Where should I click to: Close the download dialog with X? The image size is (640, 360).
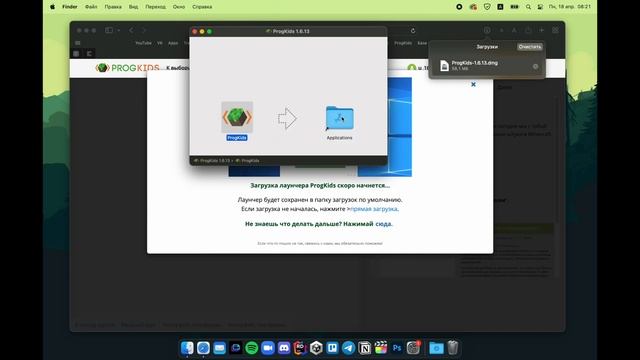[x=473, y=84]
